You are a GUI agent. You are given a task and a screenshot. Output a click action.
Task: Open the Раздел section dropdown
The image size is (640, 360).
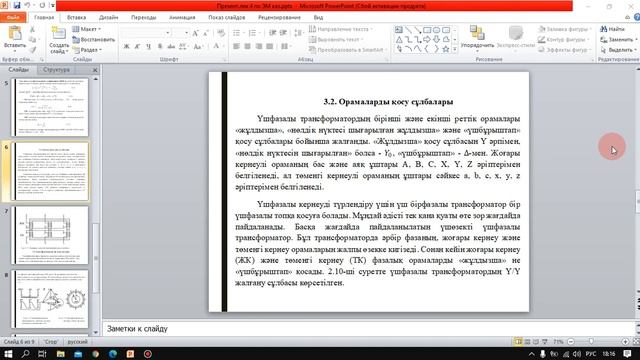(x=87, y=50)
